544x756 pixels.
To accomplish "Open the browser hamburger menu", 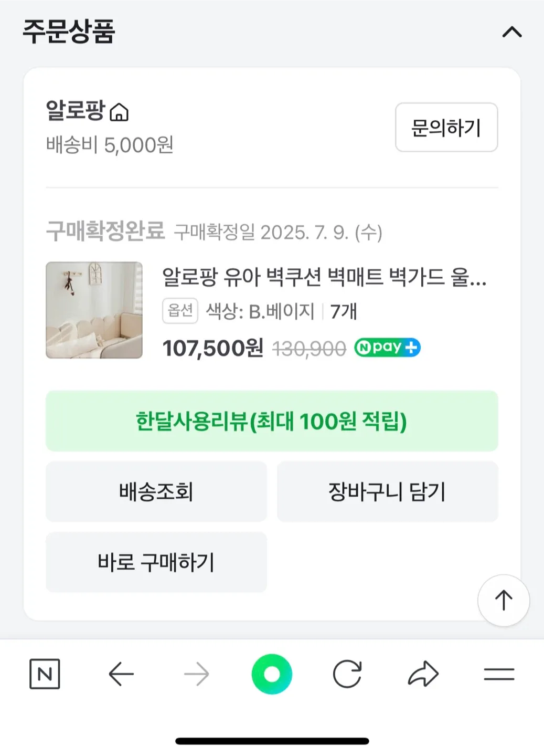I will click(x=499, y=674).
